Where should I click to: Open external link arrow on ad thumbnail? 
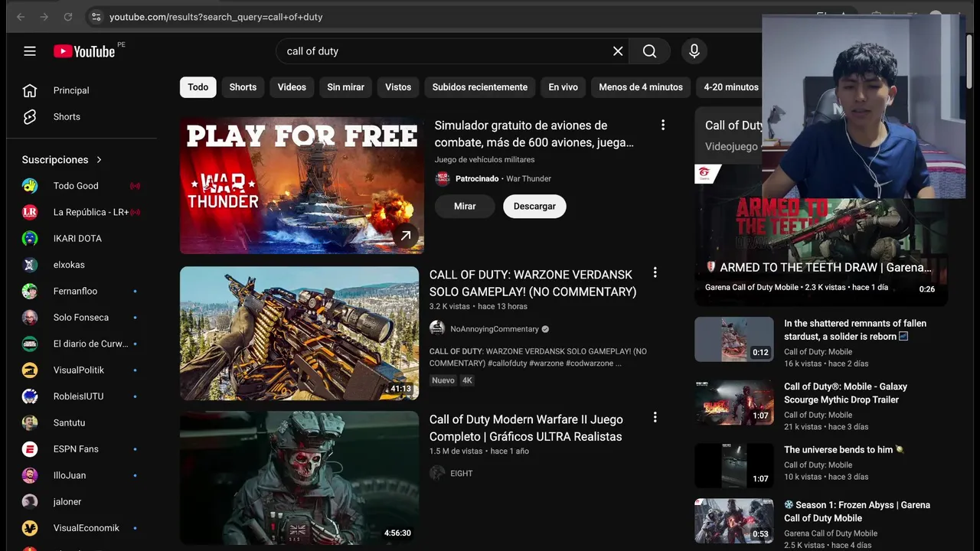coord(406,236)
